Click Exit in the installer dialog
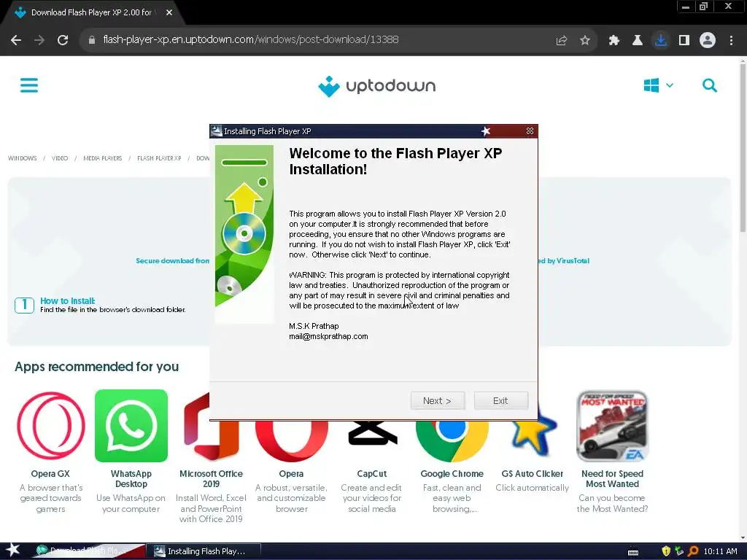Image resolution: width=747 pixels, height=560 pixels. coord(500,400)
